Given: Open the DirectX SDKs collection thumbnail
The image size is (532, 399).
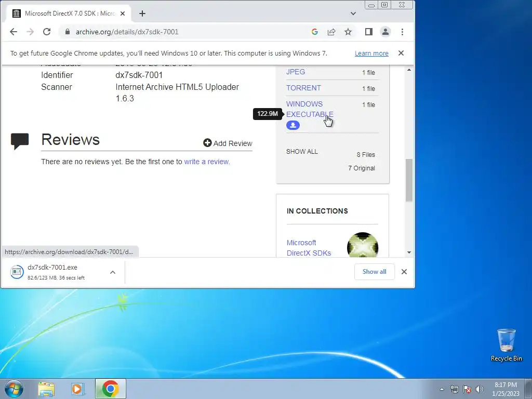Looking at the screenshot, I should click(363, 245).
